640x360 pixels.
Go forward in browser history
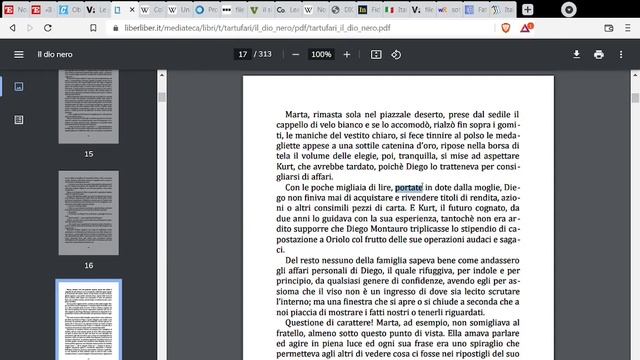tap(30, 28)
